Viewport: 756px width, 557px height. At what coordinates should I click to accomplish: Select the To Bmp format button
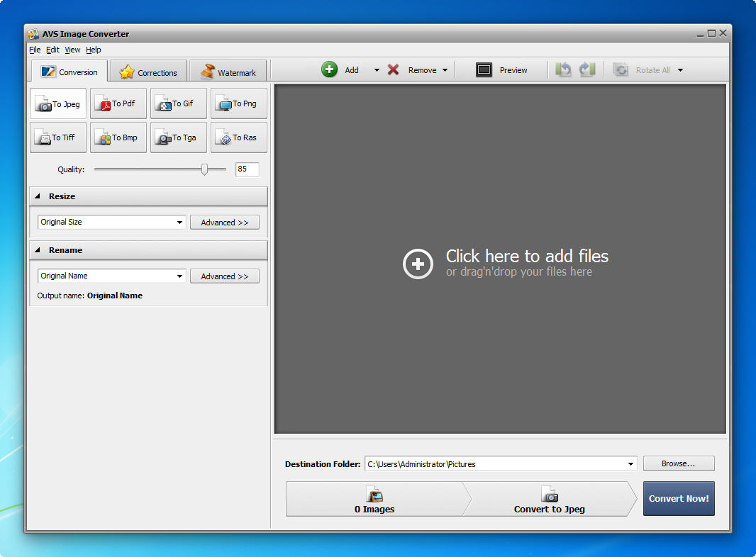coord(118,137)
